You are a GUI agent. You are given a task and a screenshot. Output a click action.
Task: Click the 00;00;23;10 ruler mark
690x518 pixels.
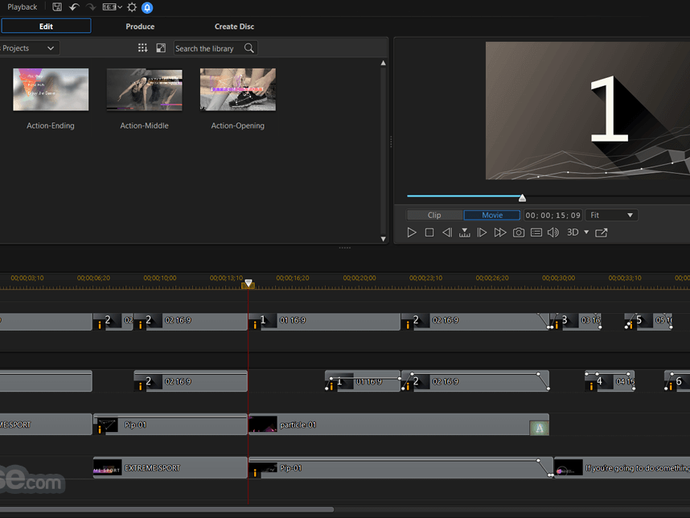426,278
